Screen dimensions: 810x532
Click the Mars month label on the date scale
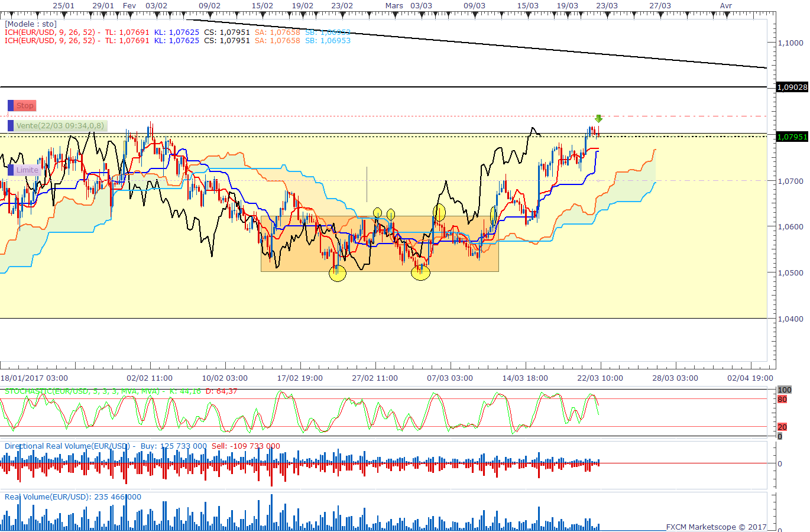(394, 6)
